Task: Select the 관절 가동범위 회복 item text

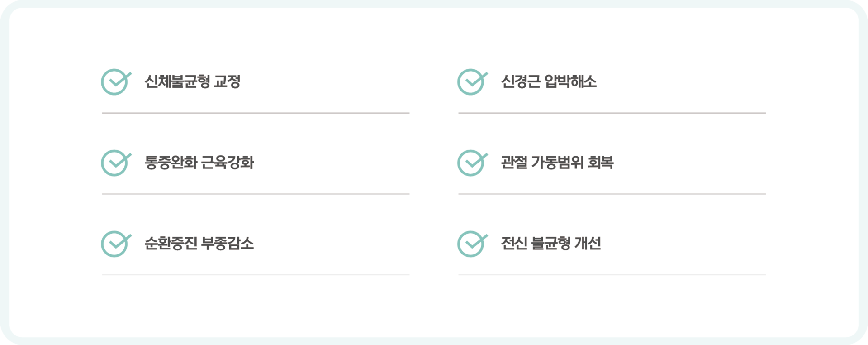Action: [x=557, y=163]
